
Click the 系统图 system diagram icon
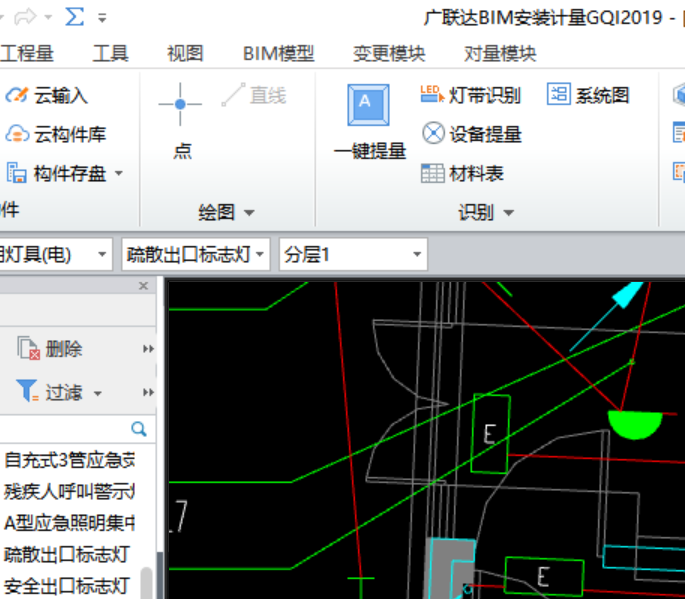tap(559, 94)
